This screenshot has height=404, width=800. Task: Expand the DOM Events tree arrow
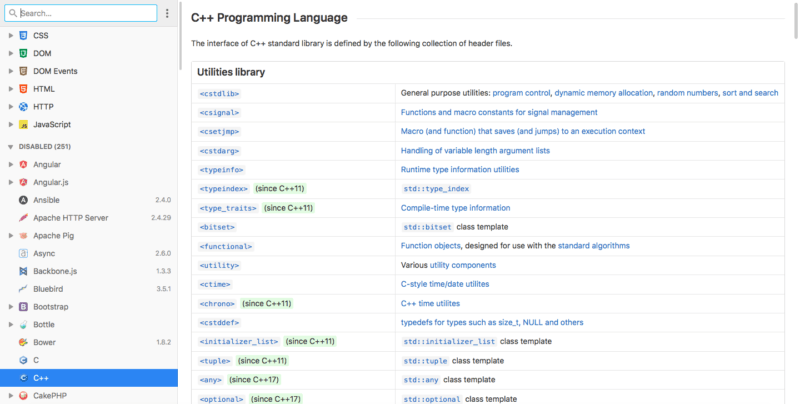10,71
